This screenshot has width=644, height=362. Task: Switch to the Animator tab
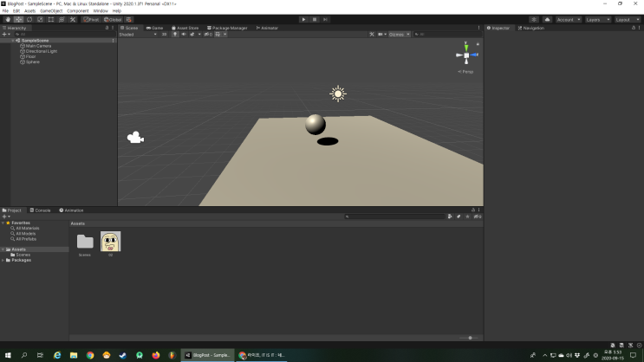[267, 28]
